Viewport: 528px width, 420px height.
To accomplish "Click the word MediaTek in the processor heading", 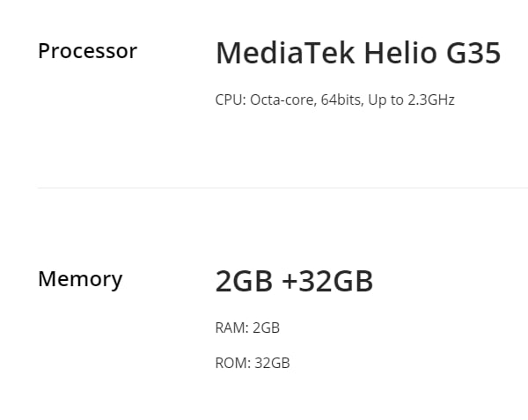I will click(x=285, y=53).
